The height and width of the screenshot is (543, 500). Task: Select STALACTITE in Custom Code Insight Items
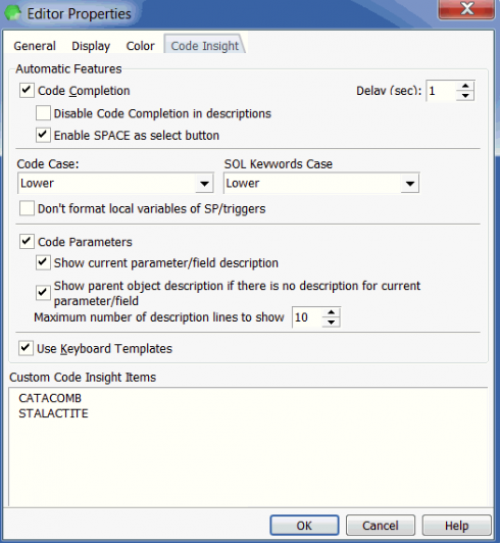tap(53, 413)
